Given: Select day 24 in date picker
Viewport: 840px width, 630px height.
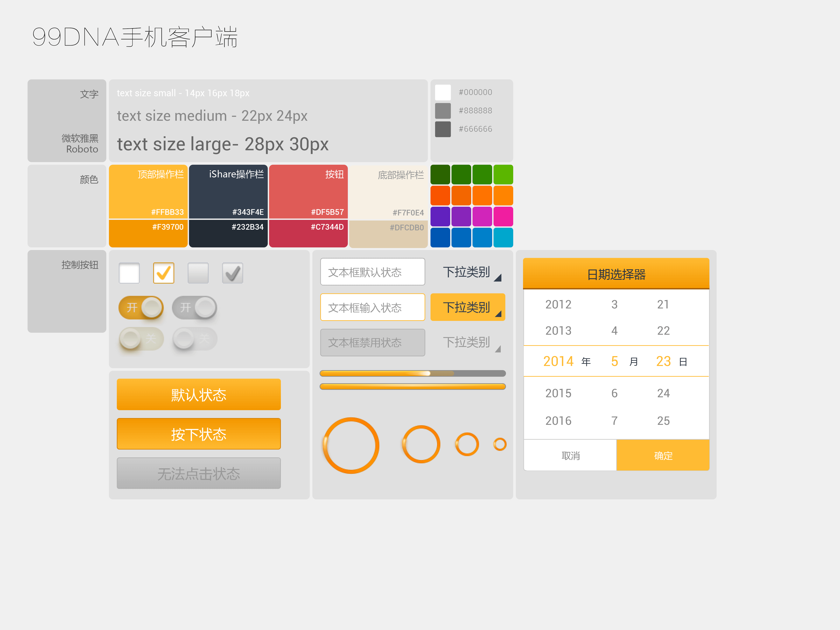Looking at the screenshot, I should click(663, 393).
